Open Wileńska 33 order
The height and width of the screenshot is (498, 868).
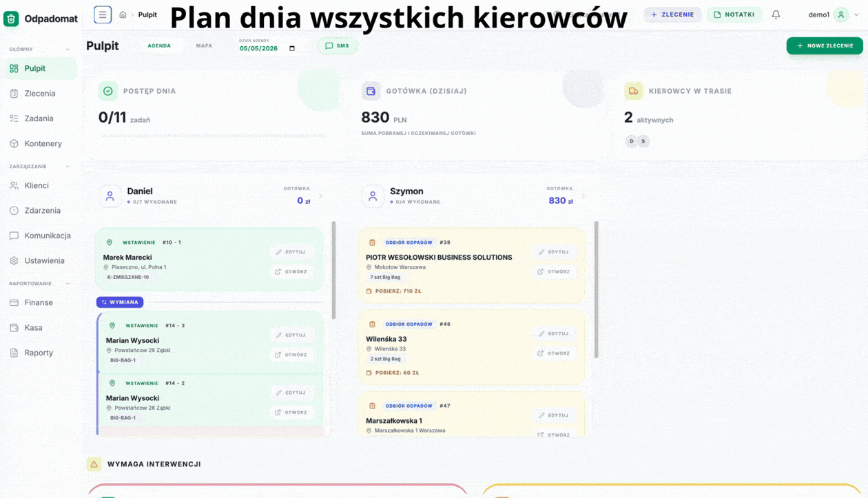pyautogui.click(x=555, y=353)
